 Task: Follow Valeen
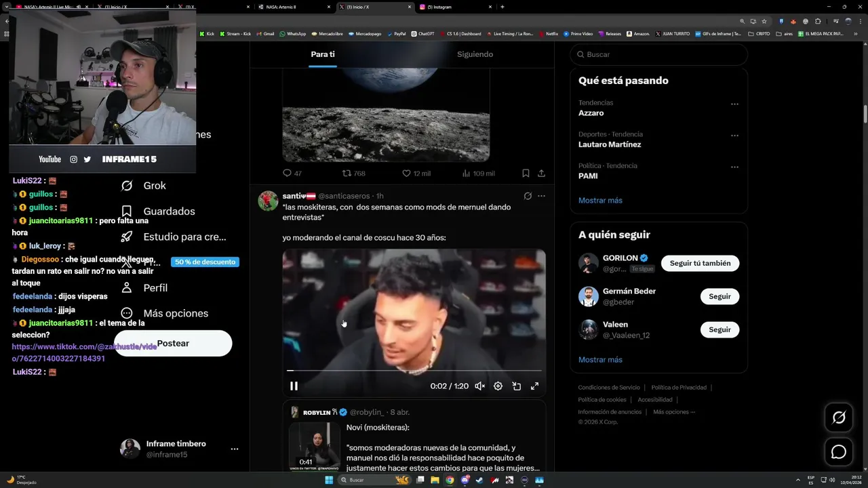tap(719, 329)
